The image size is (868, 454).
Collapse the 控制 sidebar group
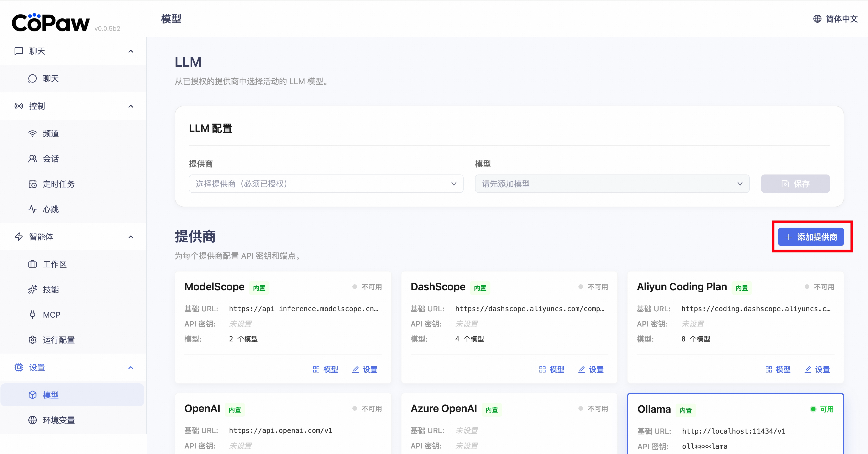pyautogui.click(x=131, y=106)
